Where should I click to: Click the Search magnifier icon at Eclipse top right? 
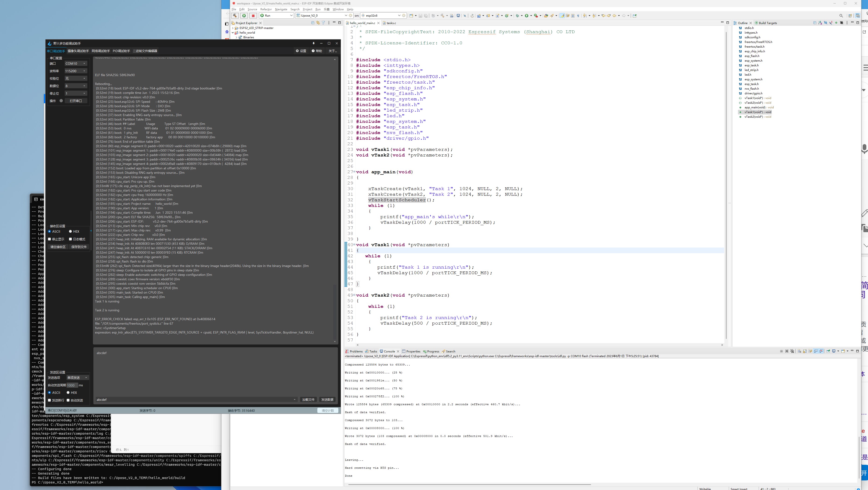[x=841, y=15]
